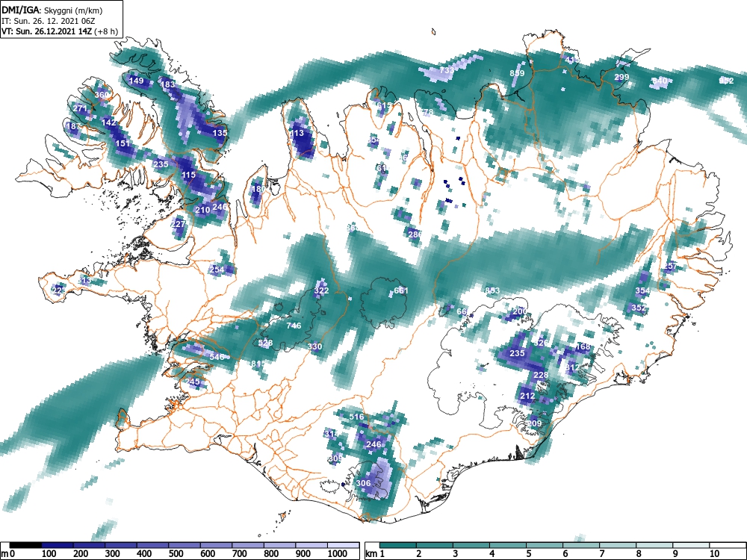
Task: Click the palest lavender swatch above 1000 m
Action: (x=344, y=545)
